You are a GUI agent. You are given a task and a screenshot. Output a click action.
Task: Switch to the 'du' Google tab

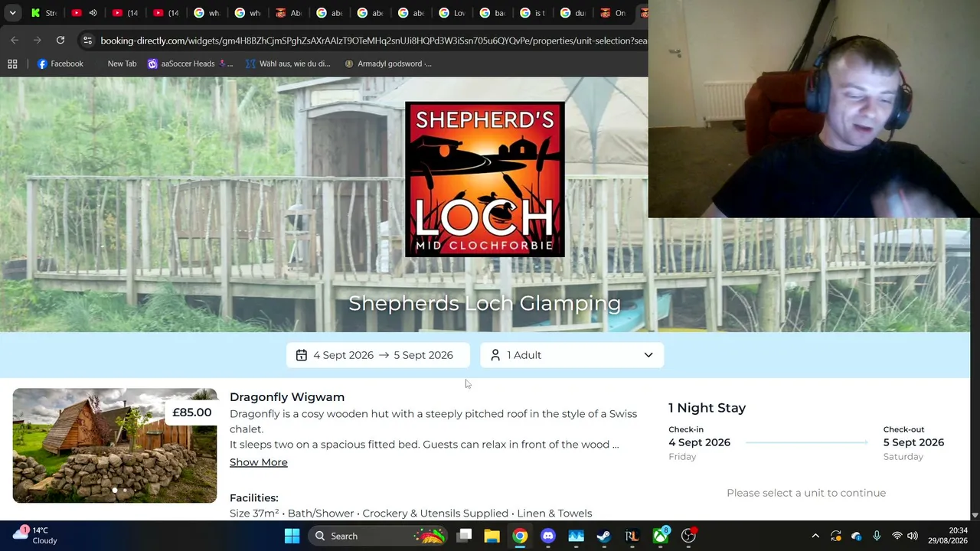click(x=573, y=13)
